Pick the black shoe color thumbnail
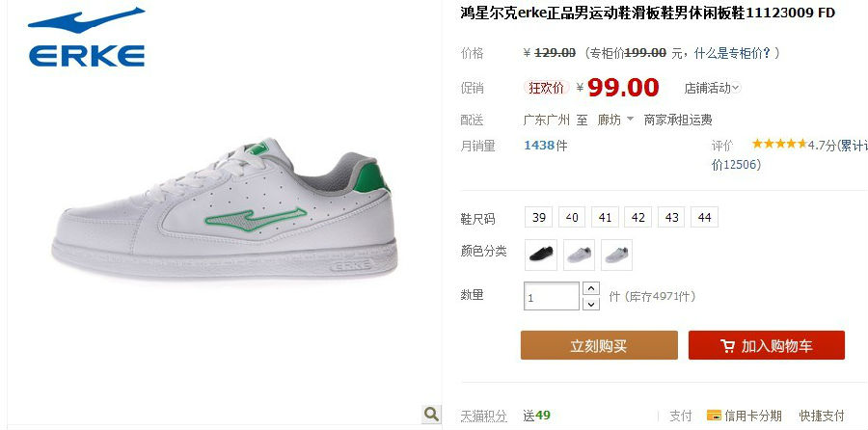 [x=541, y=255]
